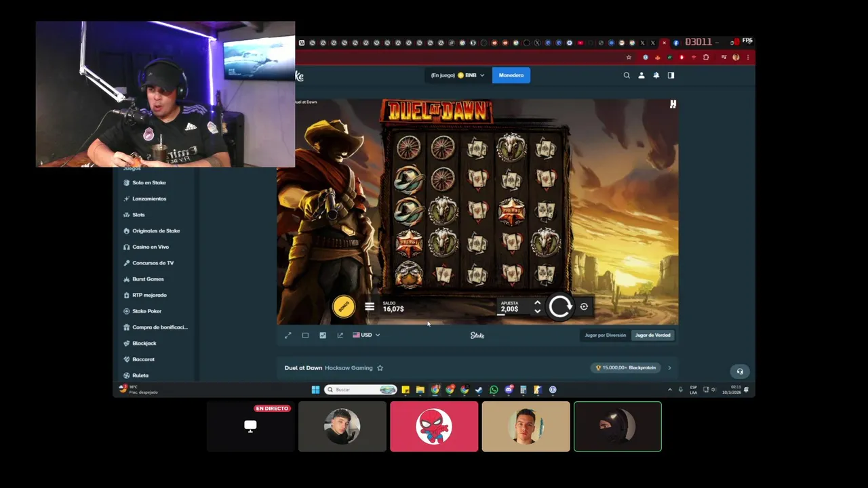The height and width of the screenshot is (488, 868).
Task: Click the taskbar Buscar search box
Action: [360, 390]
